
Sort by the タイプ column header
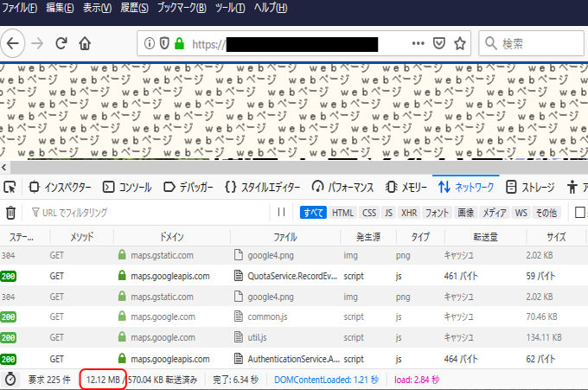pyautogui.click(x=420, y=237)
